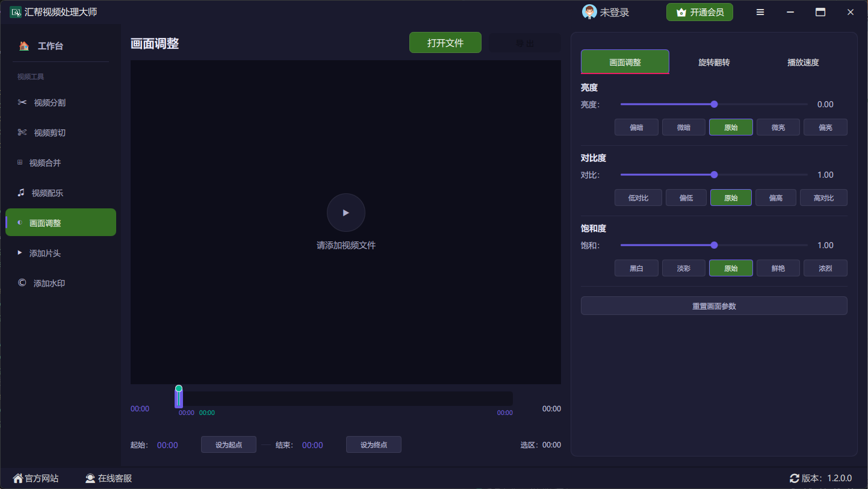The image size is (868, 489).
Task: Select 偏亮 brightness preset
Action: click(x=825, y=127)
